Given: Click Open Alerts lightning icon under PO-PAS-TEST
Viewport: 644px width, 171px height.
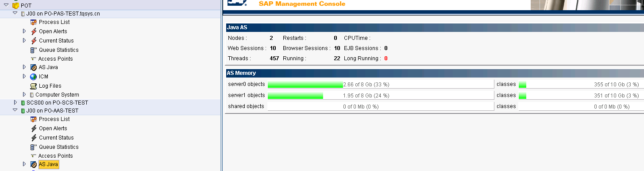Looking at the screenshot, I should [x=34, y=31].
